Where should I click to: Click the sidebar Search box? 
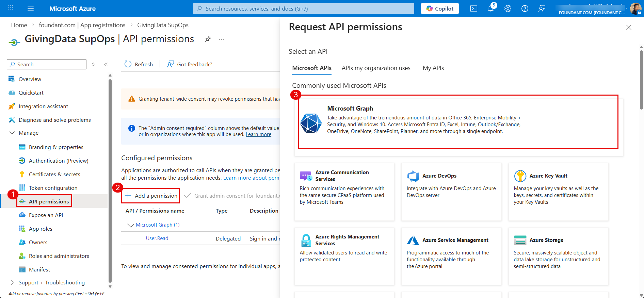coord(47,64)
